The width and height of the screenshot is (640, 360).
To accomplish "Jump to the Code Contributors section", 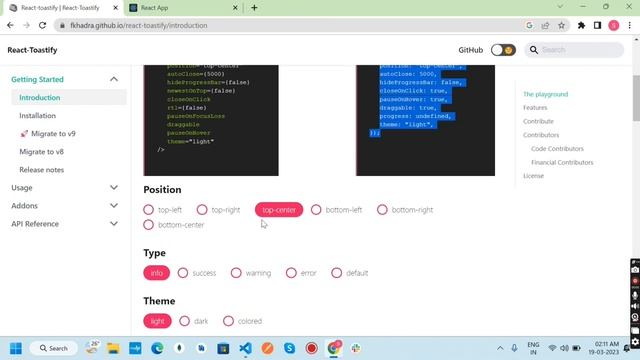I will pos(557,149).
